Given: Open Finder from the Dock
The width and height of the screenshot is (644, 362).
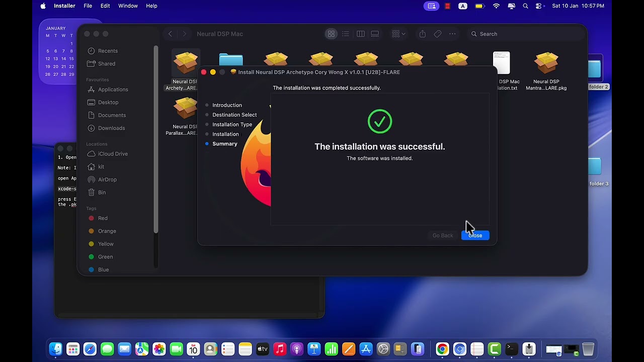Looking at the screenshot, I should click(56, 349).
